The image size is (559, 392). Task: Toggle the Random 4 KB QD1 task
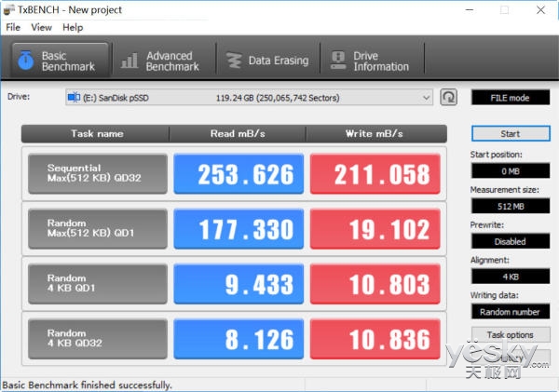pos(98,283)
